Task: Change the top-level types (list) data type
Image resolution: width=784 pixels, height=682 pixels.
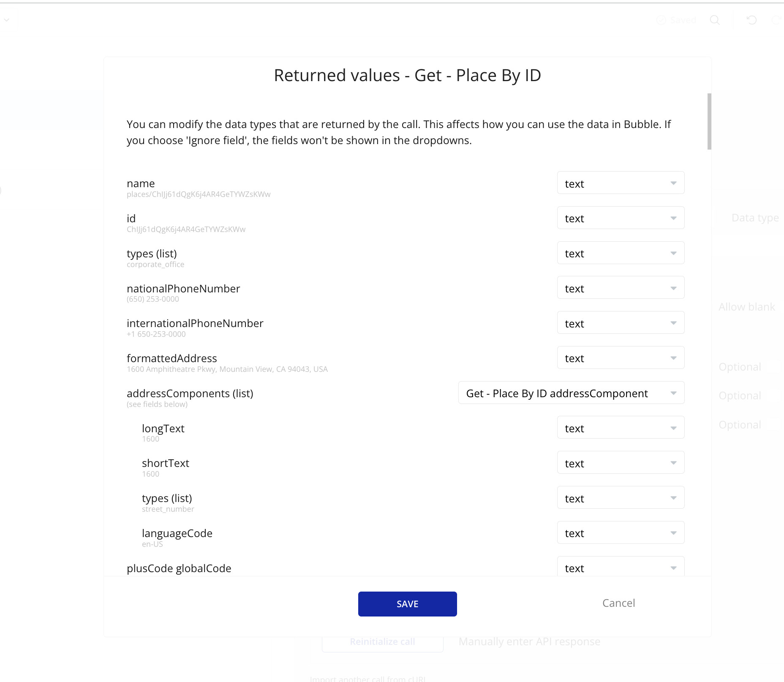Action: click(621, 253)
